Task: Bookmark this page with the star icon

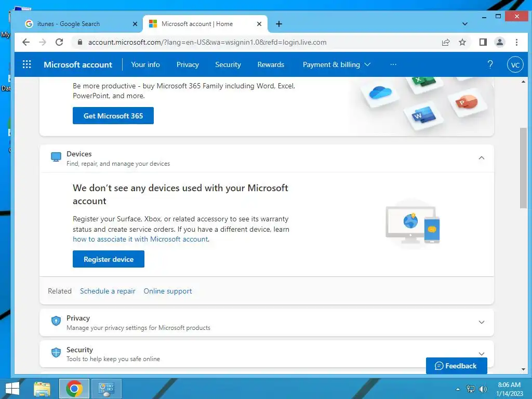Action: (462, 42)
